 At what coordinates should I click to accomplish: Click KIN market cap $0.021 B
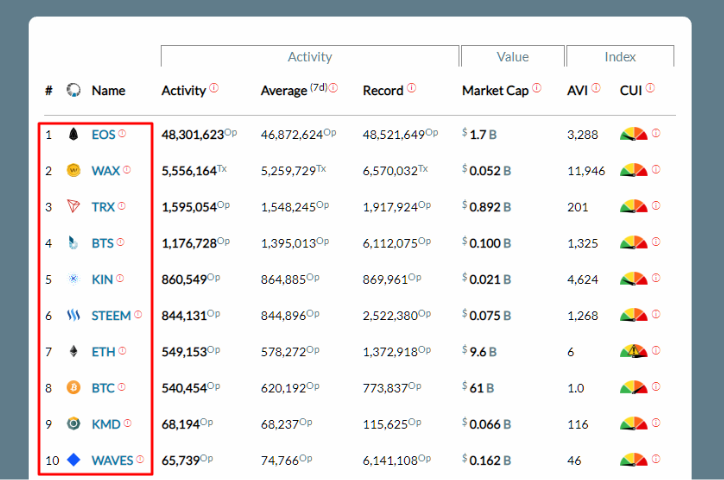tap(487, 279)
